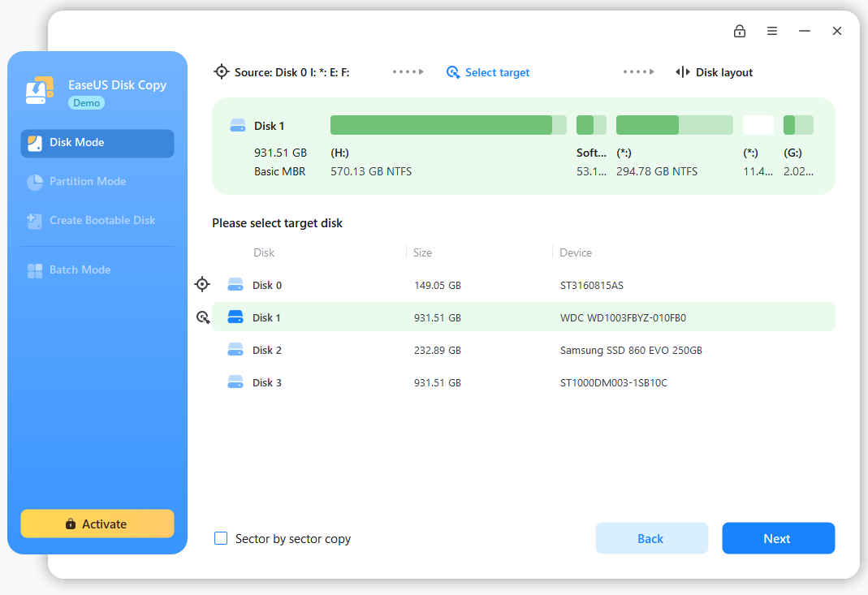Select Create Bootable Disk icon
The width and height of the screenshot is (868, 595).
pyautogui.click(x=35, y=220)
